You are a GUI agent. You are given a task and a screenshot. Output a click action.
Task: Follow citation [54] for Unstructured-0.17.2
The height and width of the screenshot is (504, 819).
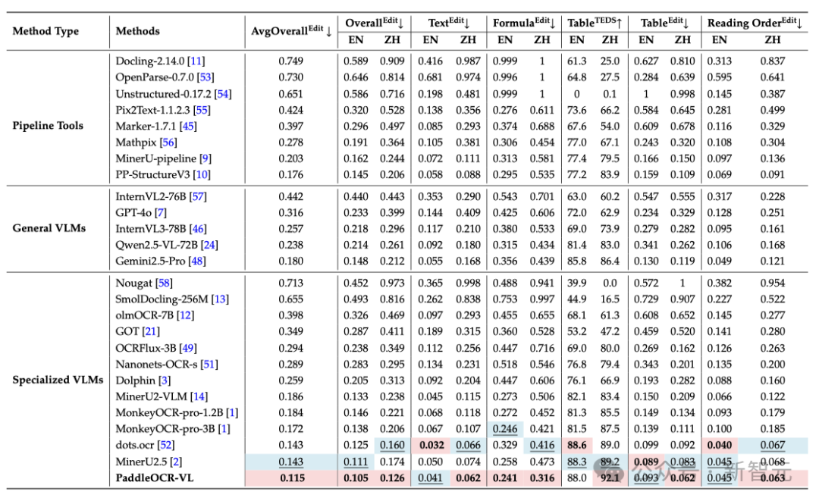click(222, 93)
